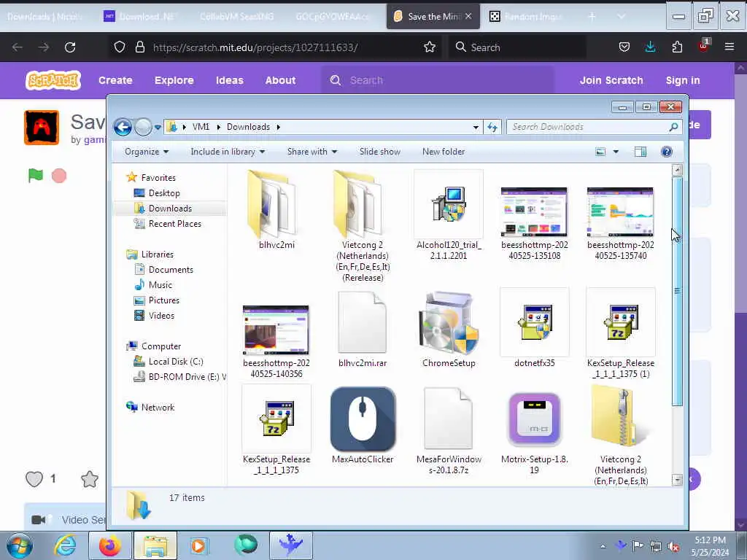This screenshot has height=560, width=747.
Task: Open Explorer help button
Action: pos(667,152)
